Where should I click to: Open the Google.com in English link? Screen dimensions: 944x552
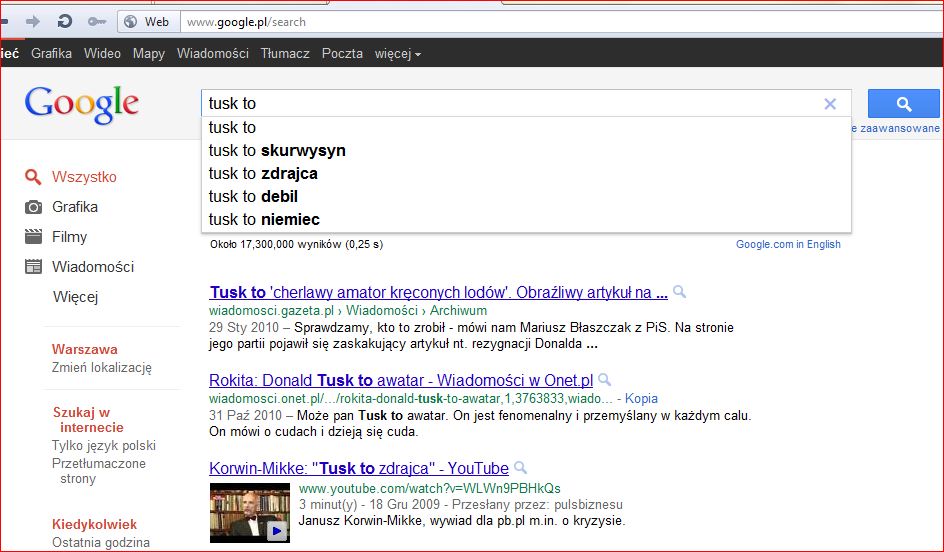(788, 244)
